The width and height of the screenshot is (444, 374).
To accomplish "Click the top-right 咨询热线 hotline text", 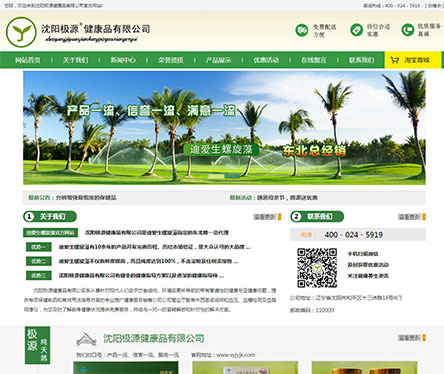I will (x=391, y=6).
